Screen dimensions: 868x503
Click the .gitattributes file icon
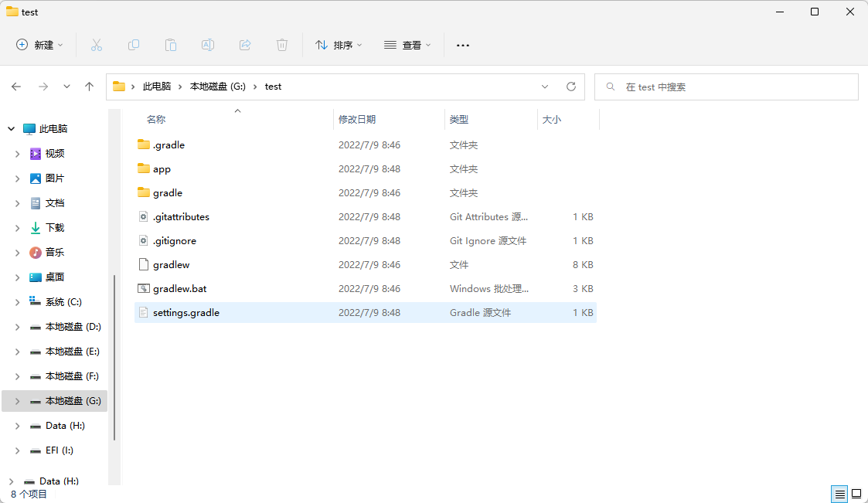pyautogui.click(x=143, y=216)
